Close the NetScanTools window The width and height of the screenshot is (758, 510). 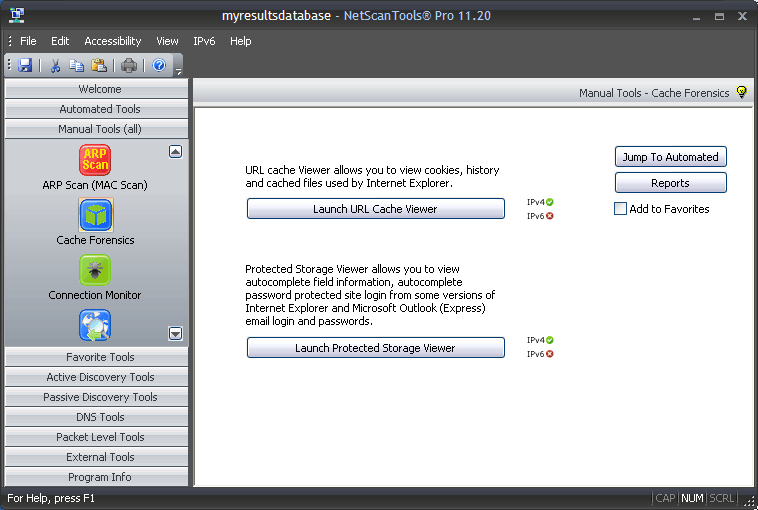click(743, 16)
